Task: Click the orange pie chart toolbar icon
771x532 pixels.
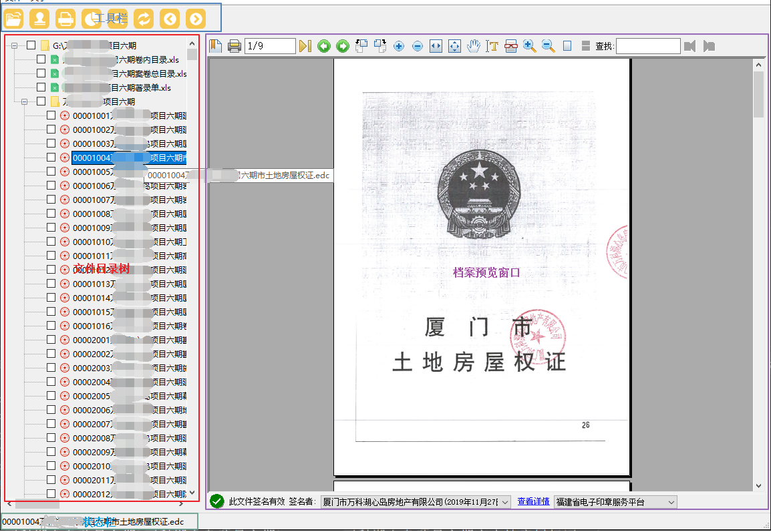Action: pyautogui.click(x=91, y=19)
